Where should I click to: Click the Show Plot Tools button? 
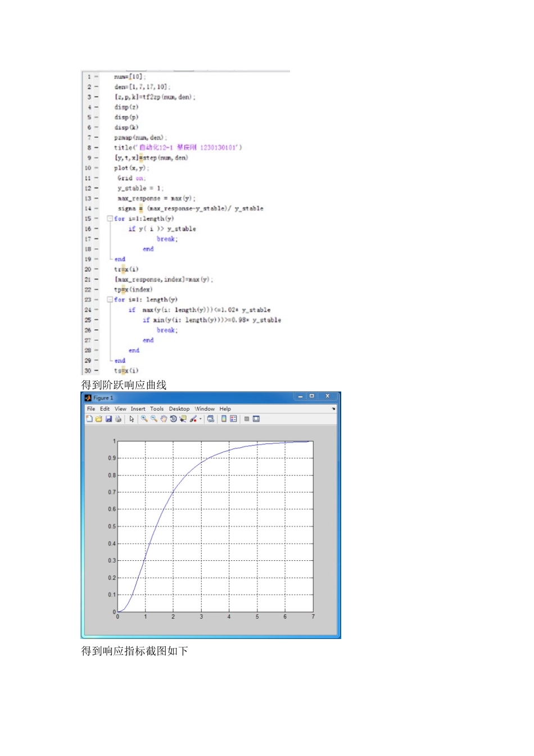(256, 418)
